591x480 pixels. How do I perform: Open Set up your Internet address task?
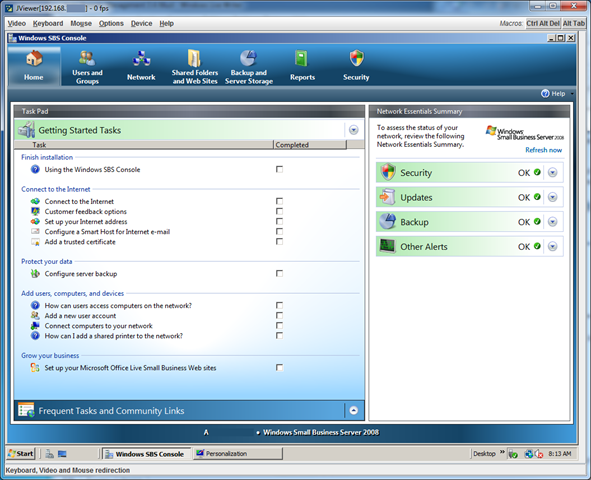point(86,222)
